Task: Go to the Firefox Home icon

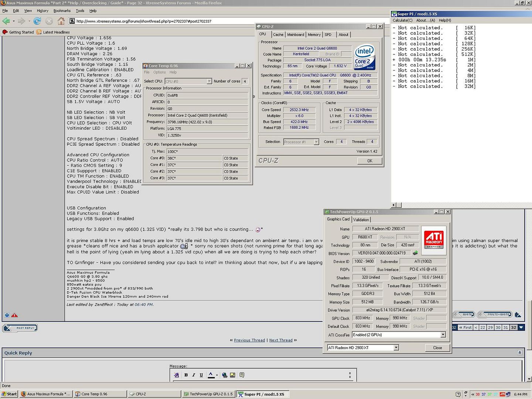Action: point(61,21)
